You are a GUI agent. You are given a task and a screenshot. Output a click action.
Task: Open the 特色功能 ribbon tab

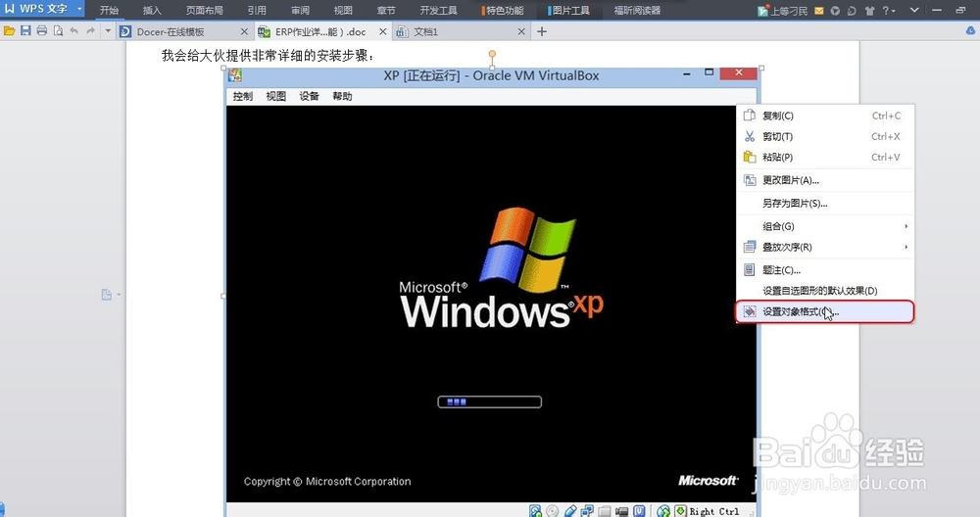[503, 10]
